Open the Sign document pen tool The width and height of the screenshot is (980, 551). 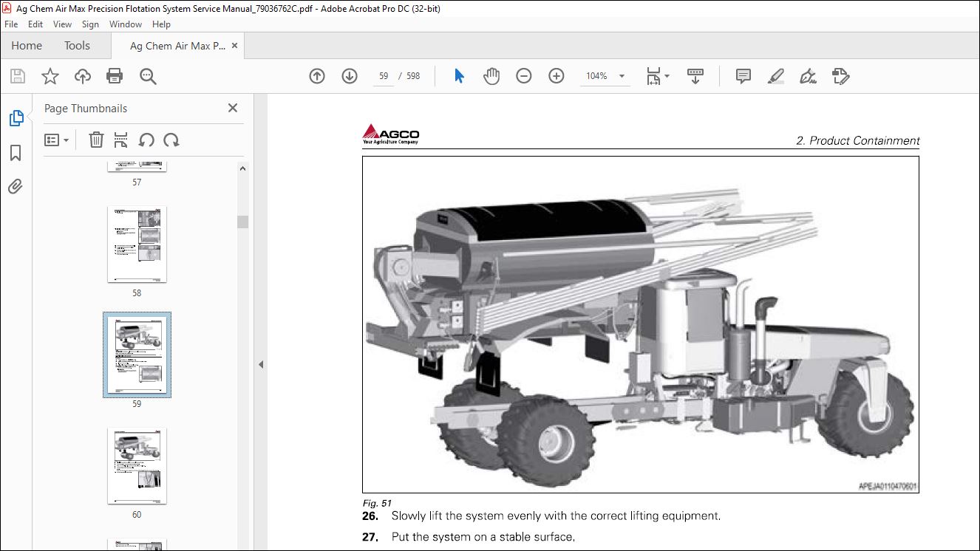[808, 76]
